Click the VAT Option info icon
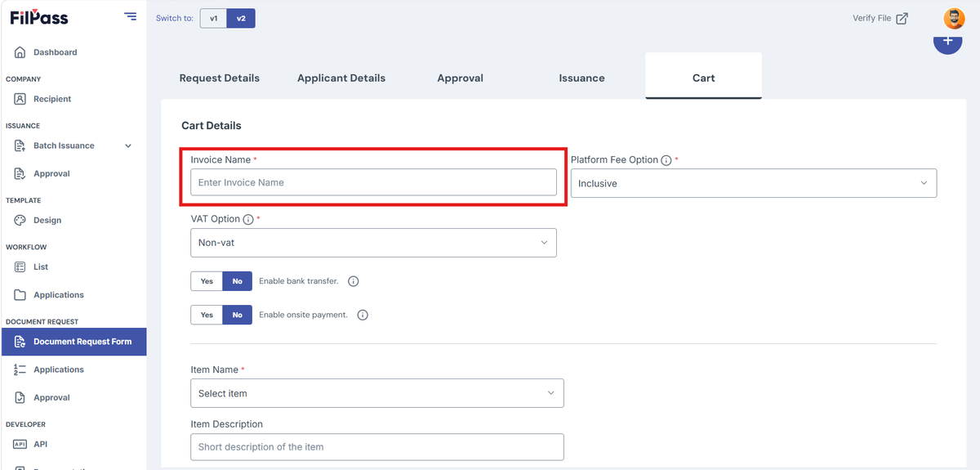Screen dimensions: 980x470 (248, 220)
